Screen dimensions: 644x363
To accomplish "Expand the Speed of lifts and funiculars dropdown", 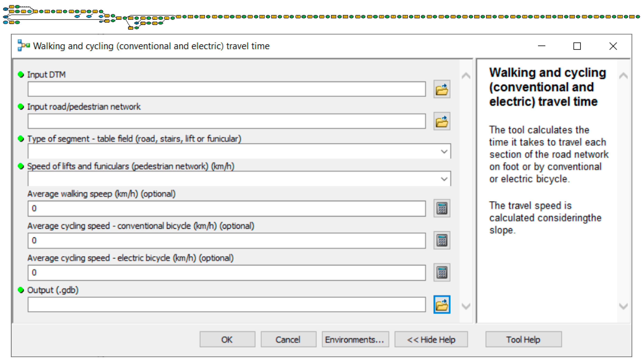I will coord(444,179).
